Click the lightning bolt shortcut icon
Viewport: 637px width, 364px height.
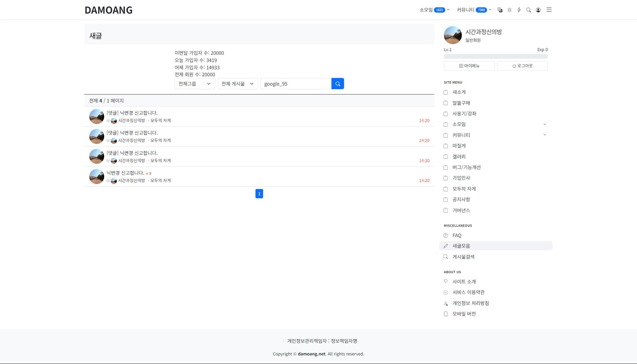point(519,10)
